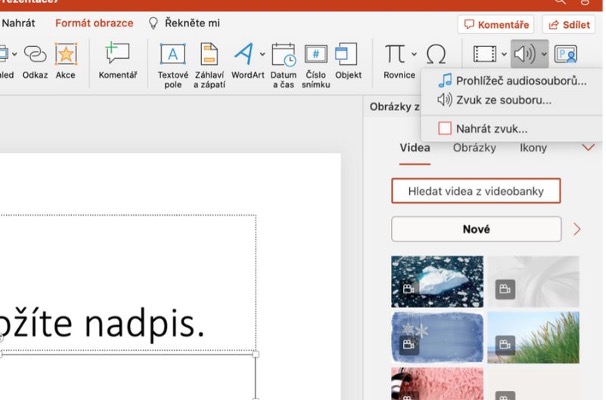606x400 pixels.
Task: Select the blue snowflake video thumbnail
Action: [x=437, y=337]
